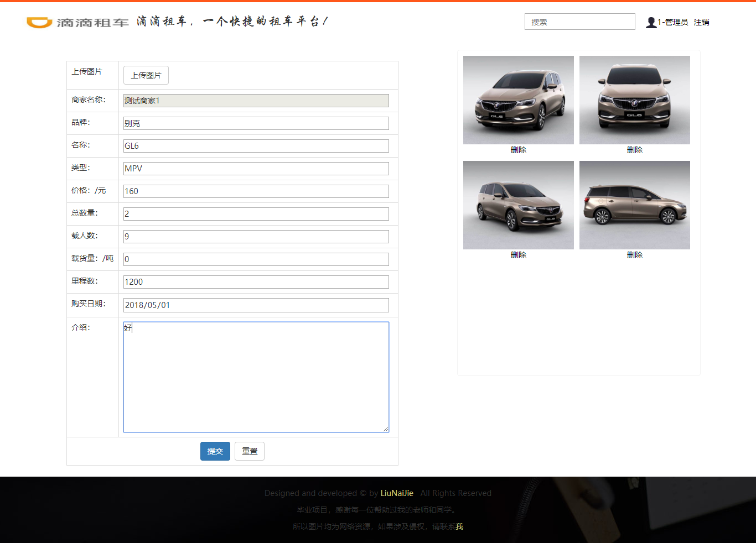Edit the 名称 field containing GL6
Viewport: 756px width, 543px height.
point(256,146)
